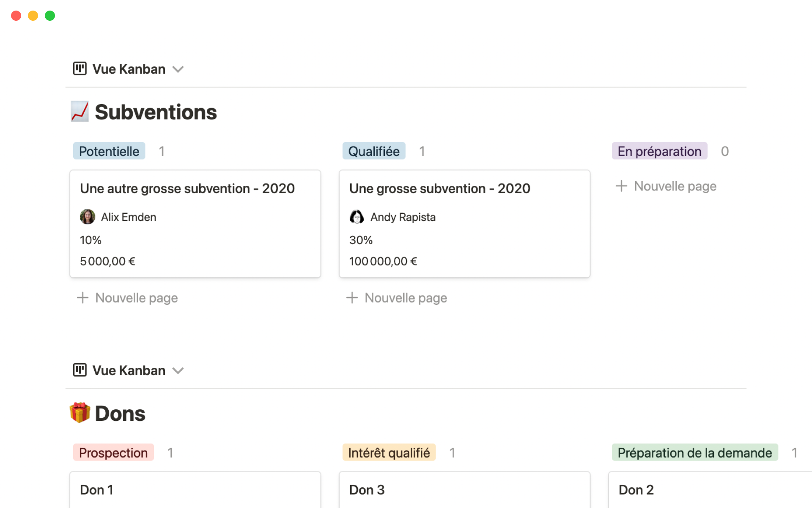This screenshot has width=812, height=508.
Task: Click Andy Rapista's avatar icon
Action: tap(357, 217)
